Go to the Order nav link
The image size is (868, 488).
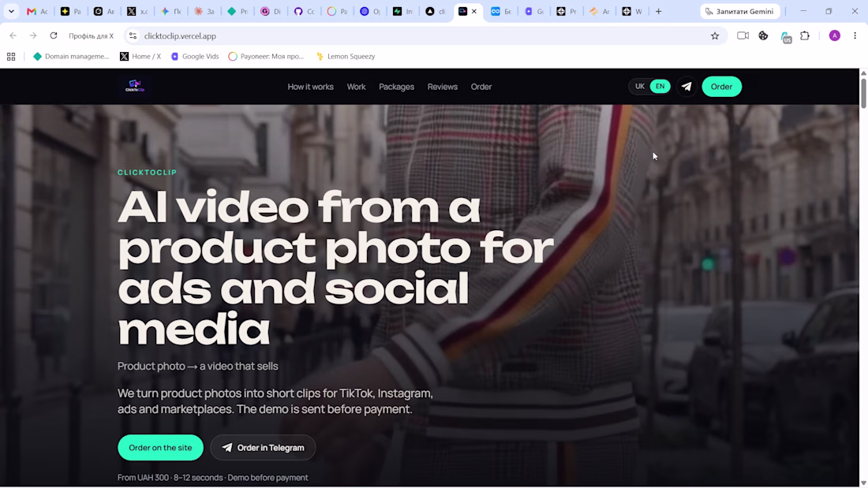click(481, 87)
